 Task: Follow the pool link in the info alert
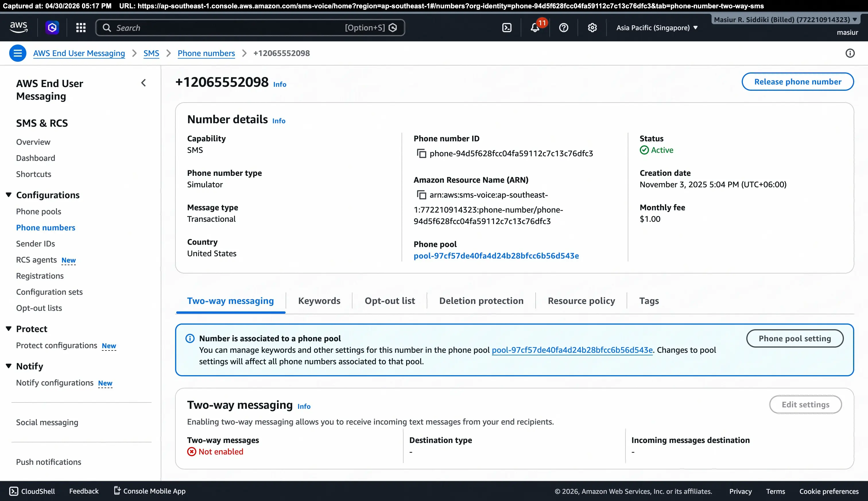coord(572,350)
